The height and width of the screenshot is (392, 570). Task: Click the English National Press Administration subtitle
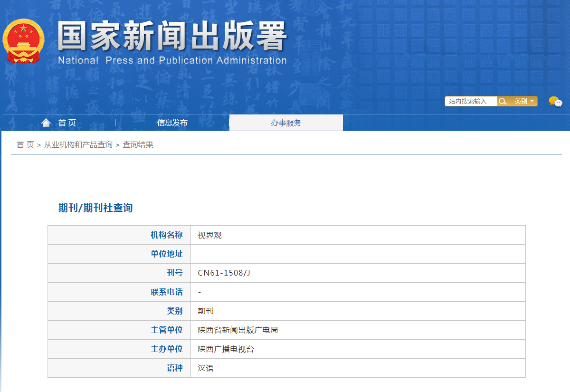[x=172, y=60]
